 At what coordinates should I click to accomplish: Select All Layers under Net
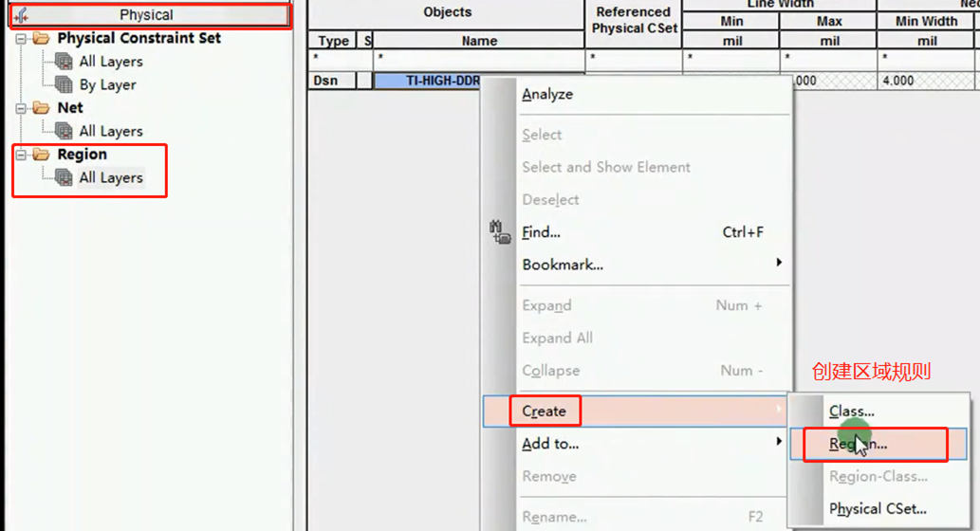click(x=111, y=131)
